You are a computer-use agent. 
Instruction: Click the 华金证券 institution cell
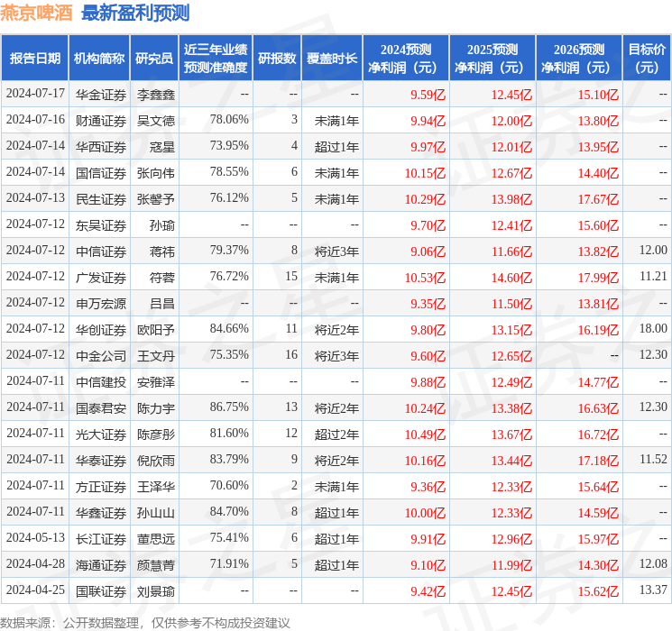pos(101,95)
